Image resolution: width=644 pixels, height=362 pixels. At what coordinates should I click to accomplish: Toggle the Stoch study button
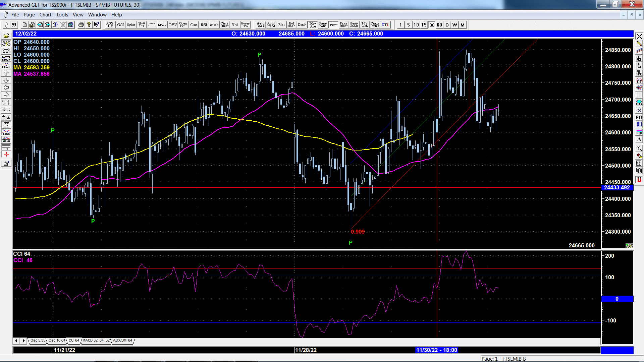[214, 25]
